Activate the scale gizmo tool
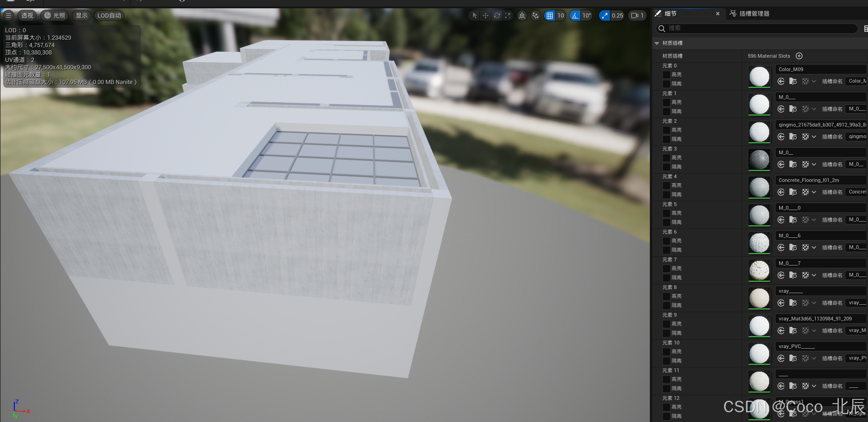Viewport: 868px width, 422px height. (507, 15)
